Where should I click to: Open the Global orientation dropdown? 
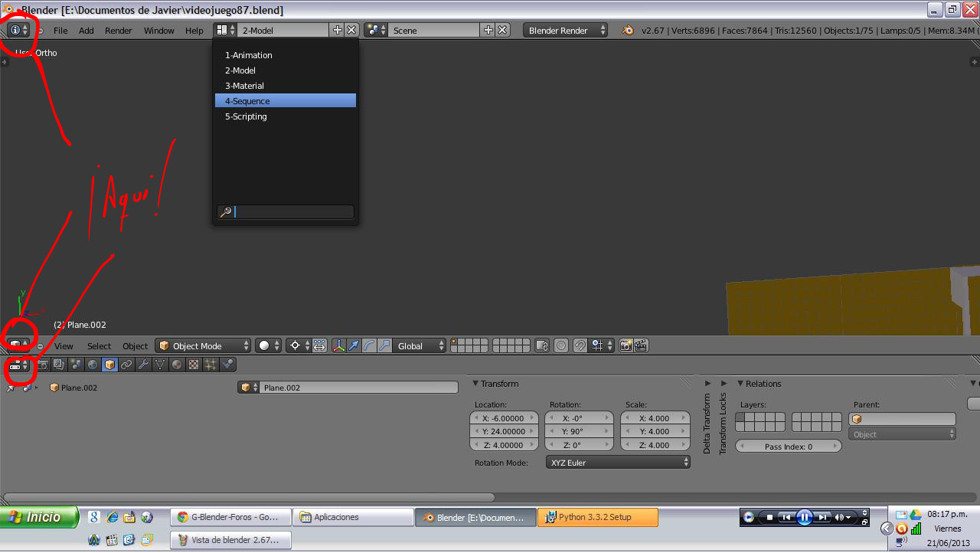420,345
